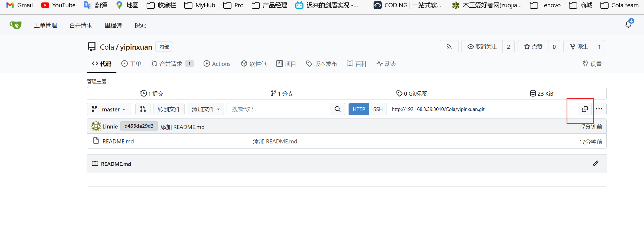Open the Cola team bookmark folder
The image size is (644, 241).
pyautogui.click(x=619, y=5)
